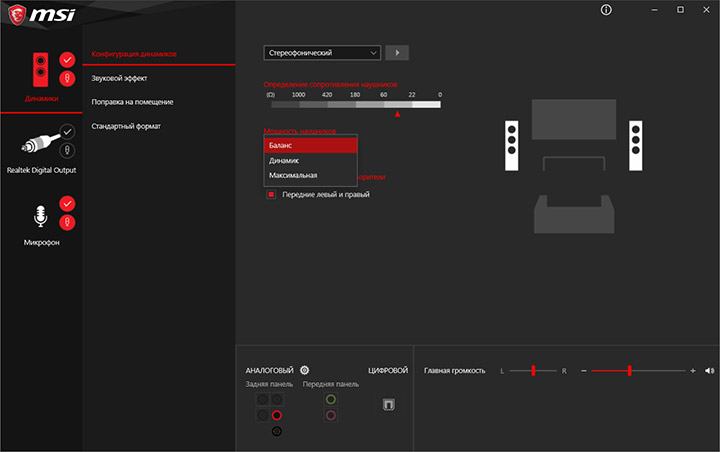The image size is (720, 452).
Task: Click the pink front panel audio jack
Action: pos(331,415)
